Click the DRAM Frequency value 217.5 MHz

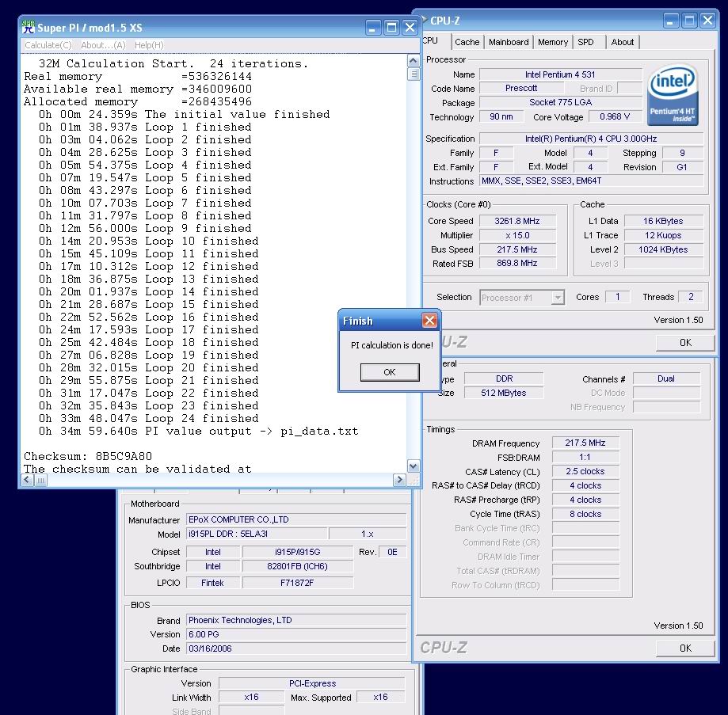coord(585,443)
